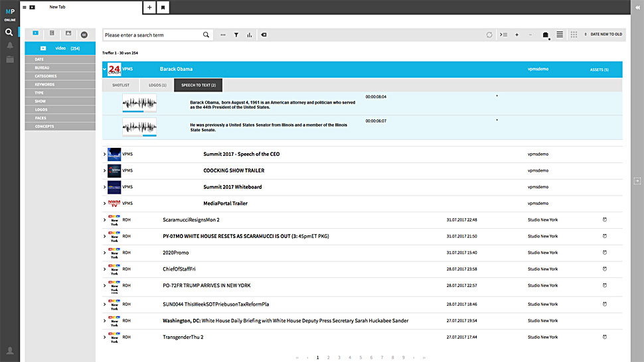Expand the Summit 2017 Whiteboard row
The height and width of the screenshot is (362, 644).
tap(104, 187)
